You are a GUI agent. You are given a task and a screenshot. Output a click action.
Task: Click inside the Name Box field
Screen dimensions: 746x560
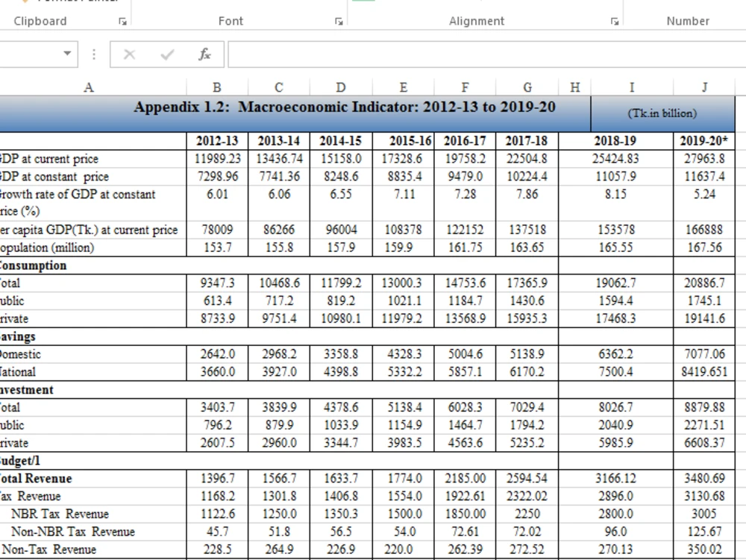pyautogui.click(x=30, y=54)
